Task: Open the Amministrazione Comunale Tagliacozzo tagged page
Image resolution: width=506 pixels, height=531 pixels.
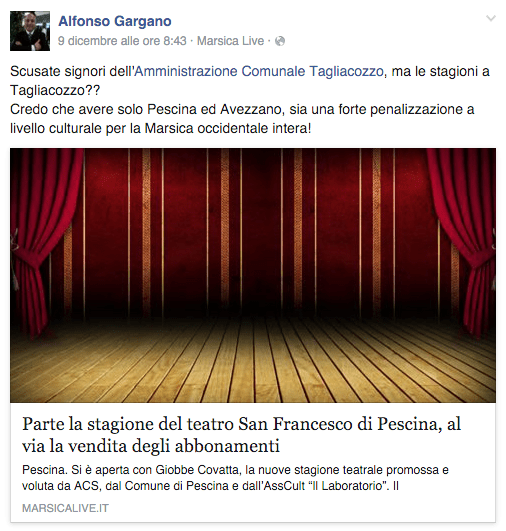Action: coord(259,71)
